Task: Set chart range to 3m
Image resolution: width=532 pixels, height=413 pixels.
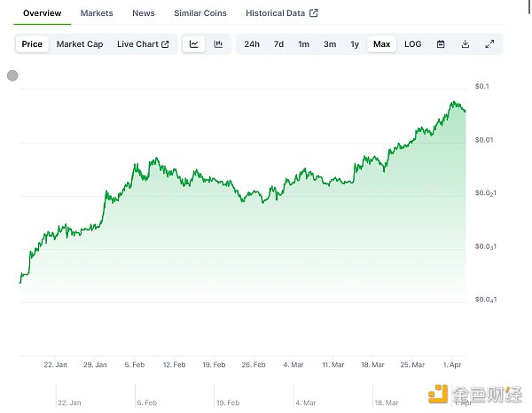Action: coord(329,43)
